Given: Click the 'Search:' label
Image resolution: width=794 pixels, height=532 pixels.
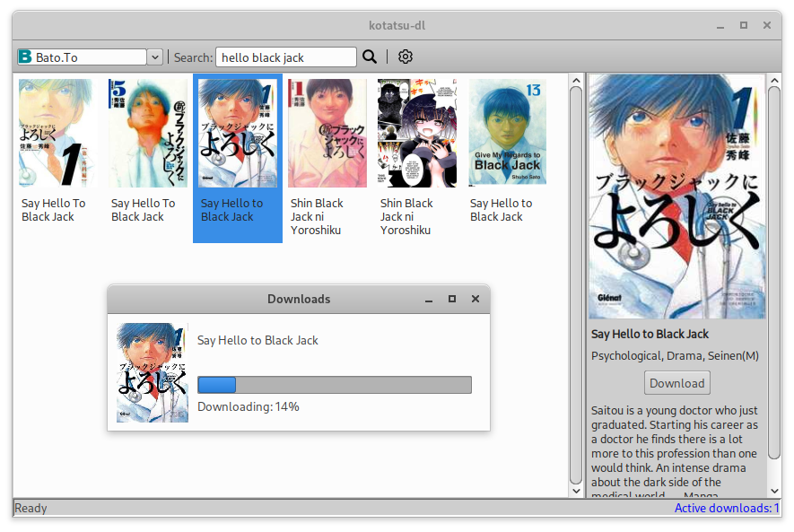Looking at the screenshot, I should [194, 57].
